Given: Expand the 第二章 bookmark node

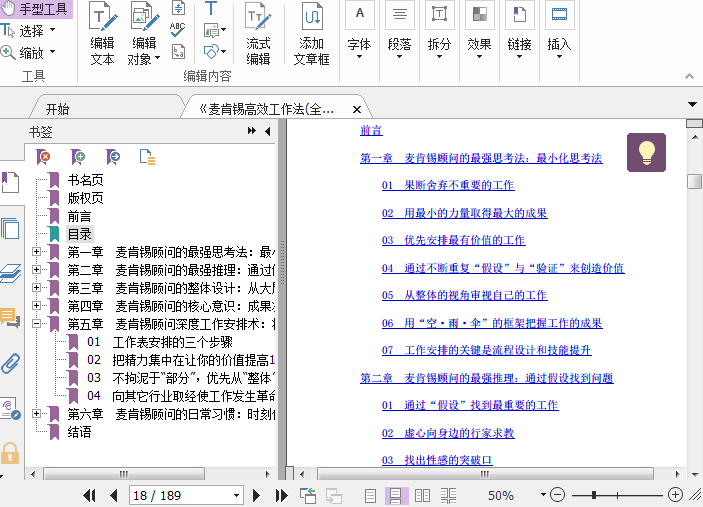Looking at the screenshot, I should coord(37,269).
